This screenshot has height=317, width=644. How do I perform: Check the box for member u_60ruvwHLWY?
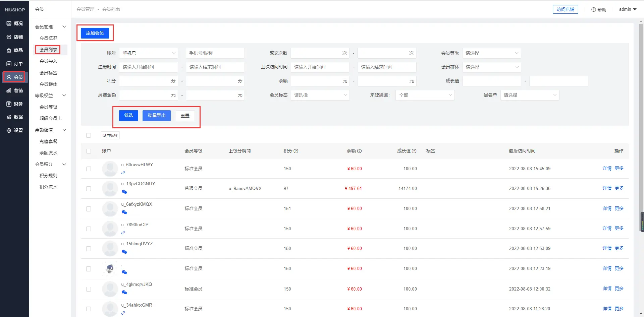coord(89,169)
